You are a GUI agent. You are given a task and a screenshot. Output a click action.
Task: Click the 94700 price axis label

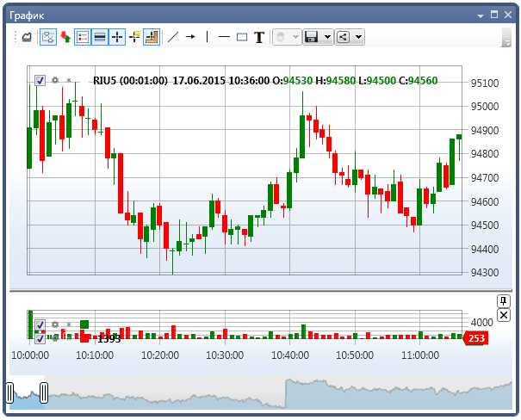pyautogui.click(x=485, y=177)
